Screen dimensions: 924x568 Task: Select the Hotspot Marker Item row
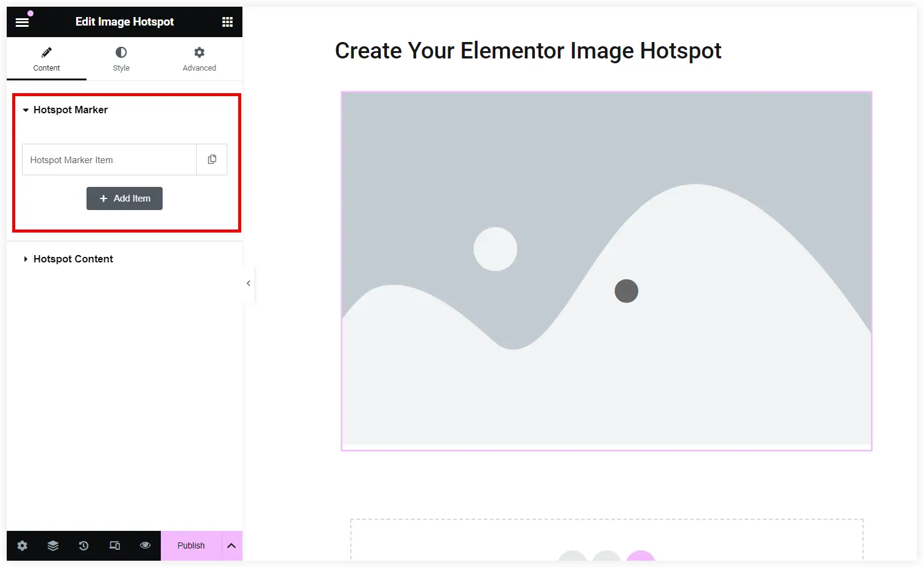click(x=110, y=160)
